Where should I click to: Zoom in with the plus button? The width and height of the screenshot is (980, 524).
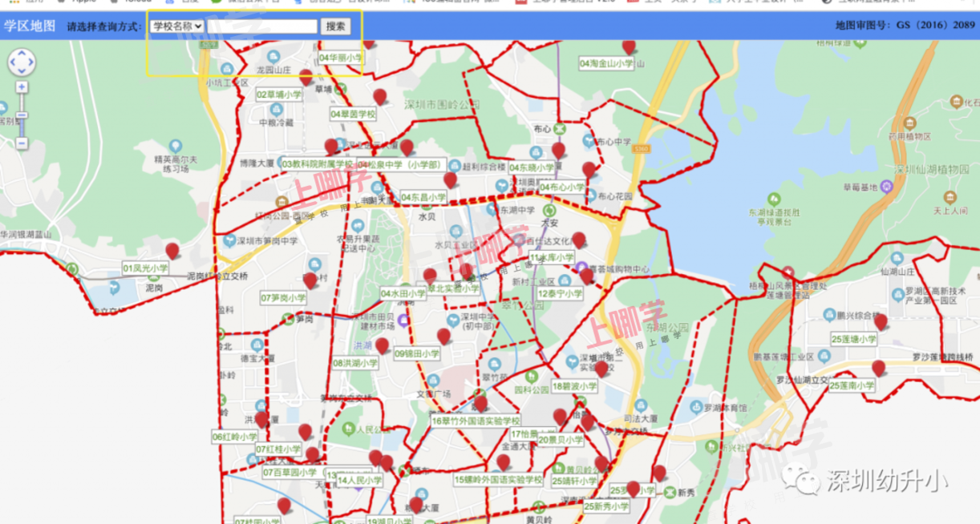pos(22,87)
